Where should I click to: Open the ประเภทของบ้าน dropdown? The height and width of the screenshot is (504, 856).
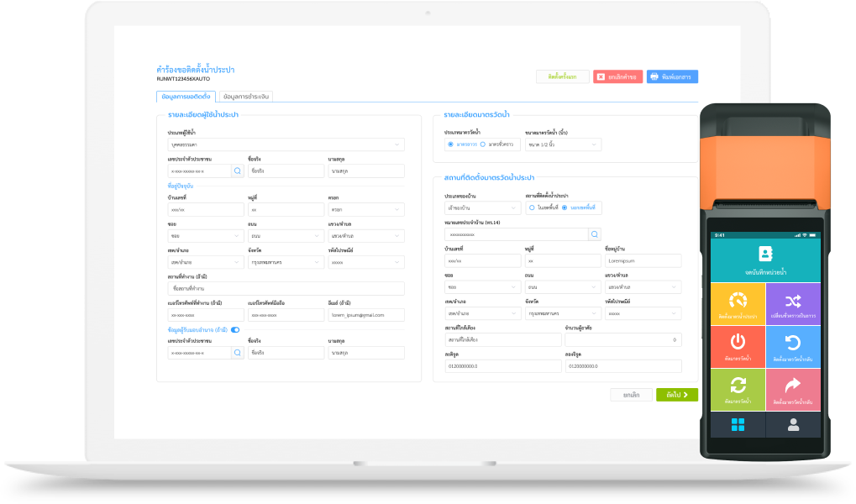[481, 207]
